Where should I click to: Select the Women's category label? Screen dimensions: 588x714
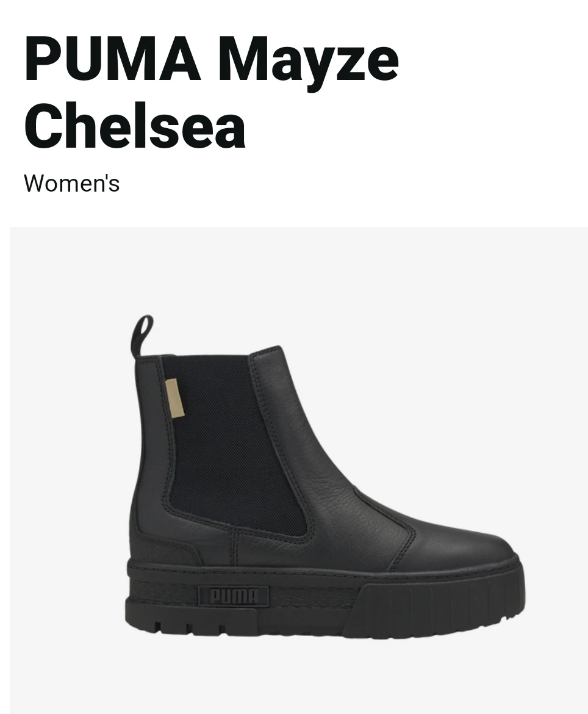click(x=72, y=184)
